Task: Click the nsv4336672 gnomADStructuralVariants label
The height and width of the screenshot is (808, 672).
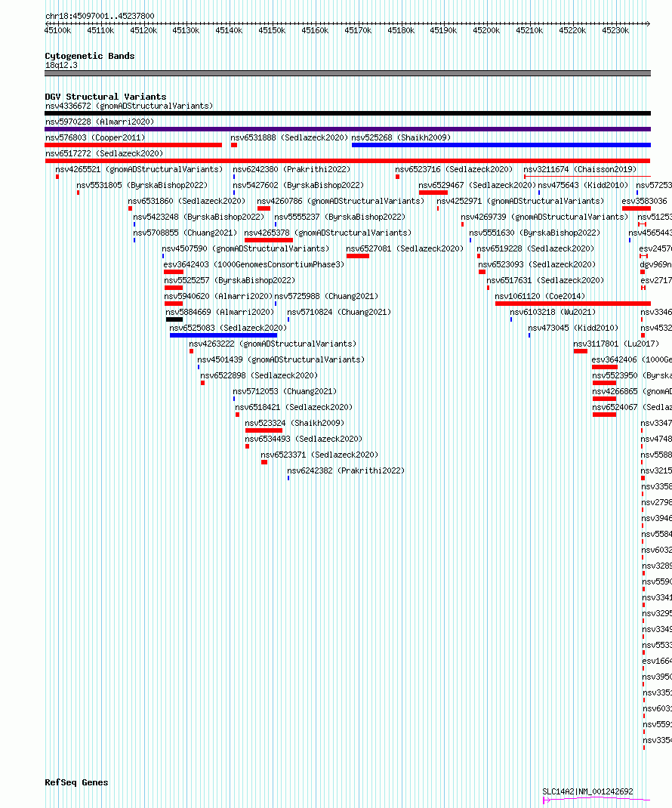Action: point(129,106)
